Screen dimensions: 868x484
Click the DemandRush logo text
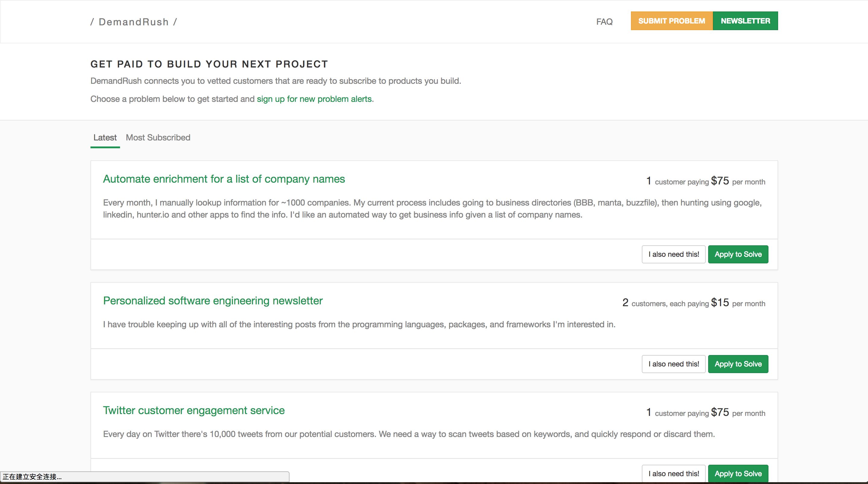tap(133, 22)
